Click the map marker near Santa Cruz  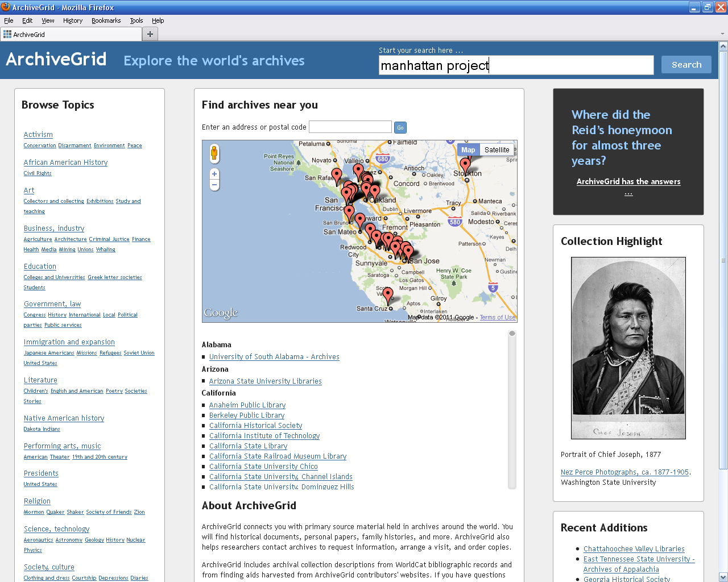point(388,296)
